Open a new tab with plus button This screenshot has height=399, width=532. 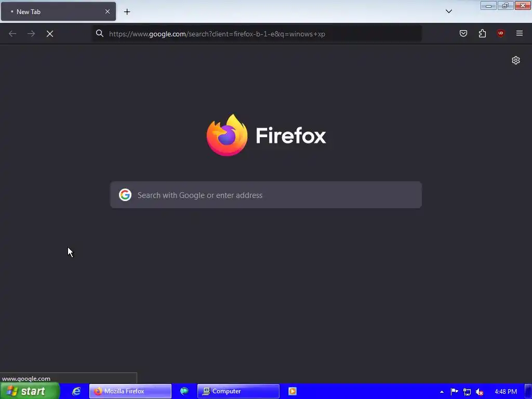coord(127,12)
